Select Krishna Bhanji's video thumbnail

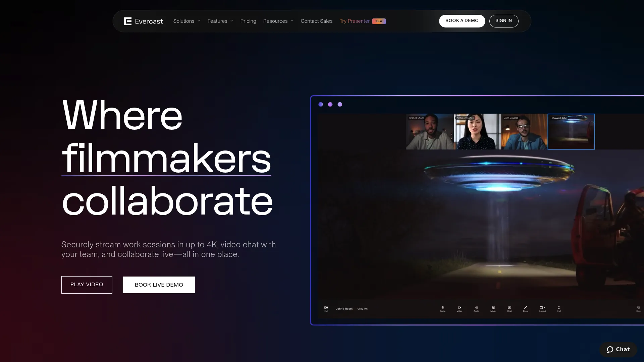click(x=430, y=131)
